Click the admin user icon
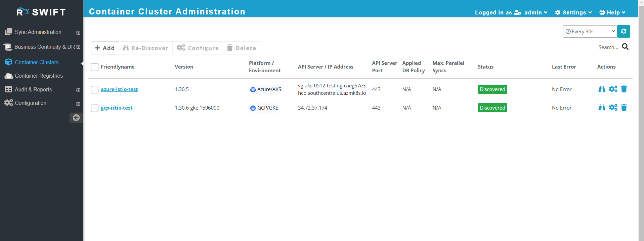Screen dimensions: 644x241 coord(518,12)
